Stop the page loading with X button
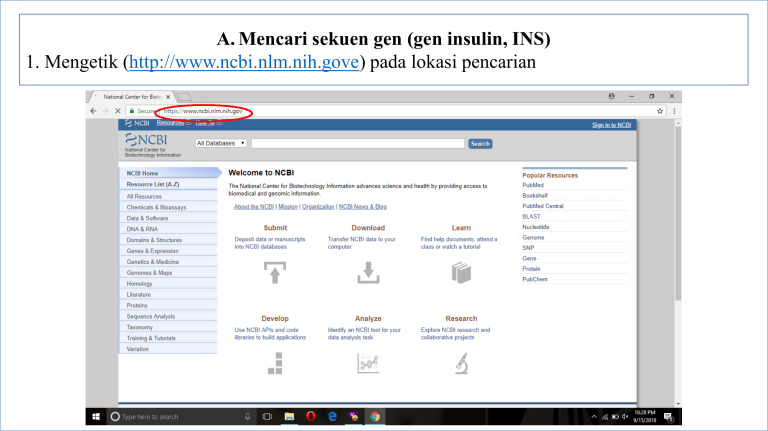The height and width of the screenshot is (431, 768). point(121,111)
